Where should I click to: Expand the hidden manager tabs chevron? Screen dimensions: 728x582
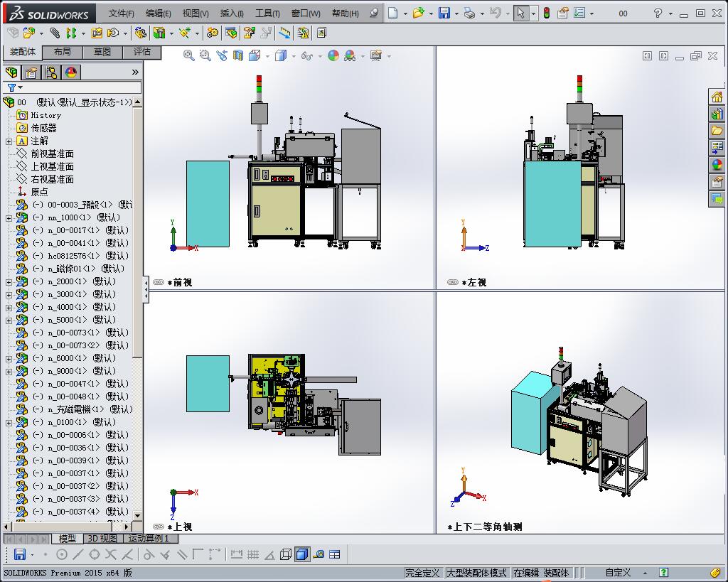click(x=135, y=72)
